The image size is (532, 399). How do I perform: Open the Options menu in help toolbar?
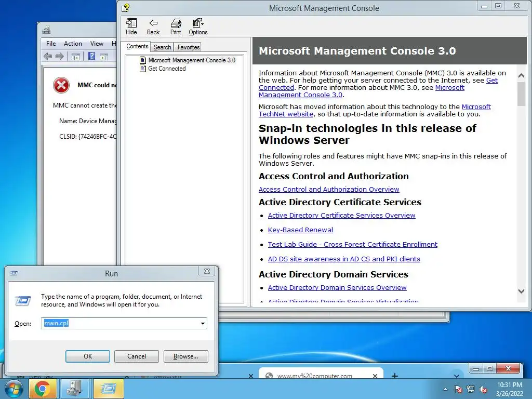pos(198,26)
